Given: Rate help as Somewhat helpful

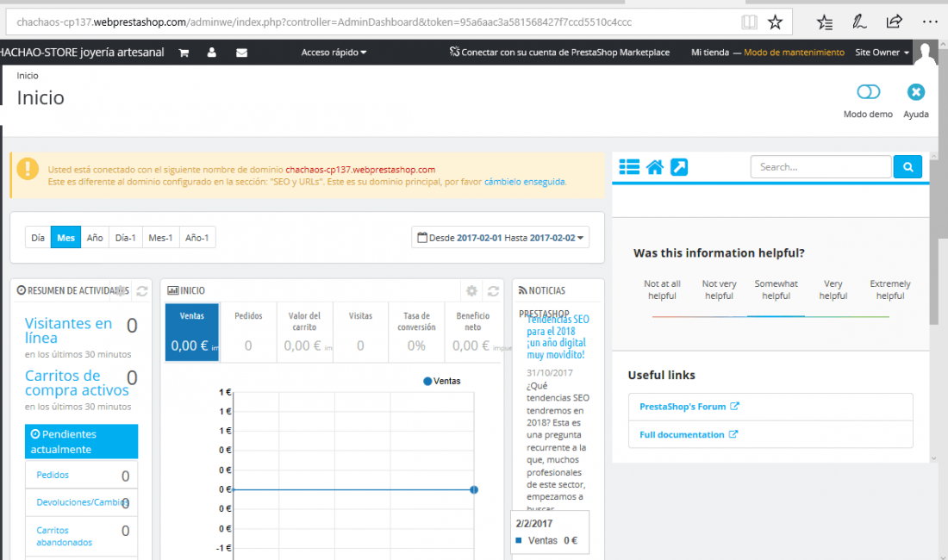Looking at the screenshot, I should pyautogui.click(x=776, y=290).
